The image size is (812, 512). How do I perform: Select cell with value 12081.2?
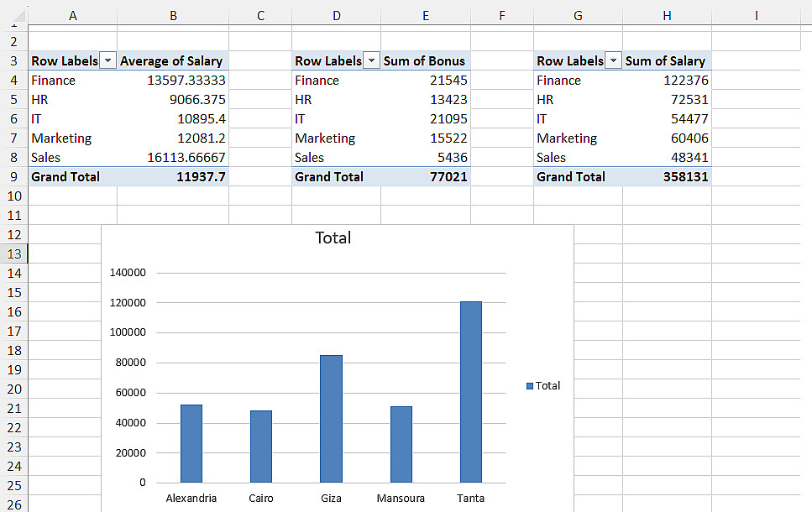[173, 138]
